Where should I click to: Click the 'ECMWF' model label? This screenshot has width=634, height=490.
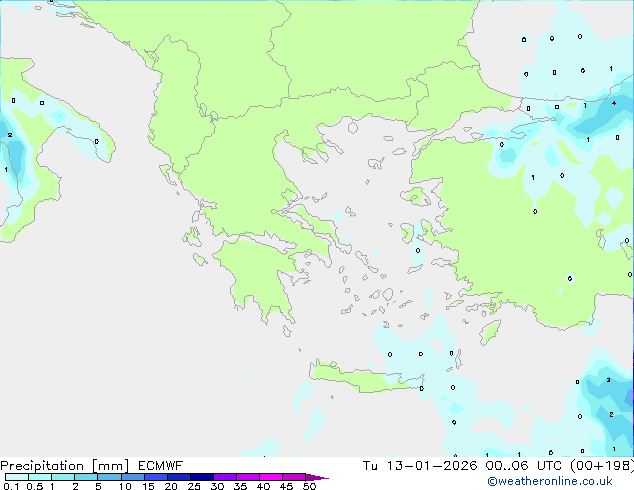point(161,465)
